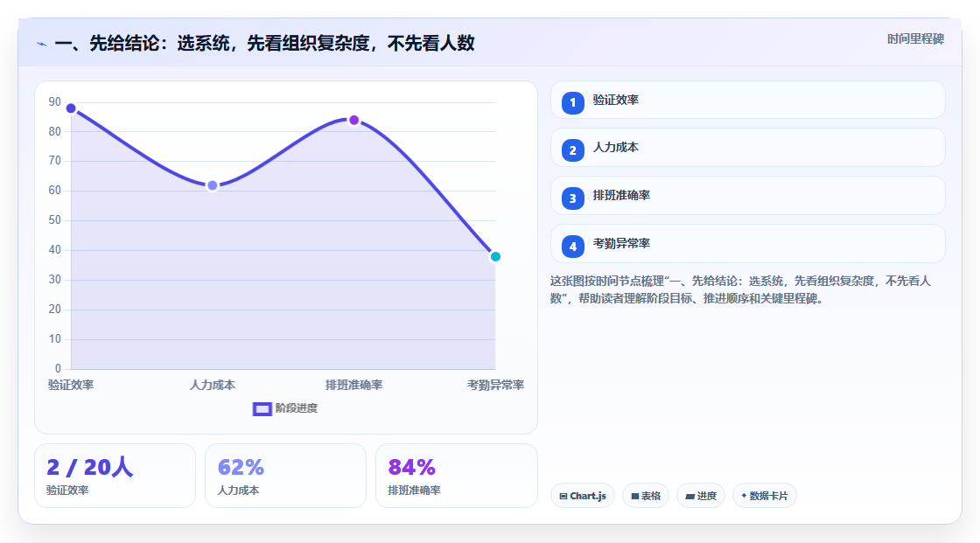Click the 90 y-axis value
The width and height of the screenshot is (980, 543).
pos(55,101)
